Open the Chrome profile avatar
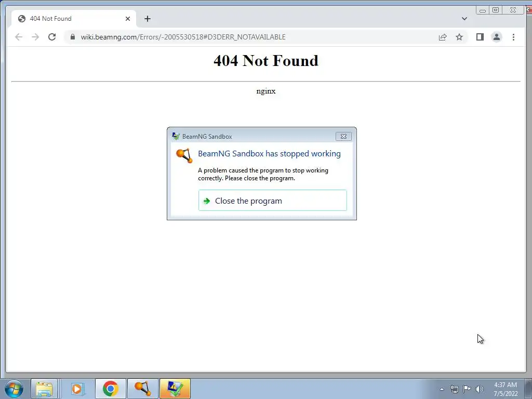532x399 pixels. tap(496, 37)
